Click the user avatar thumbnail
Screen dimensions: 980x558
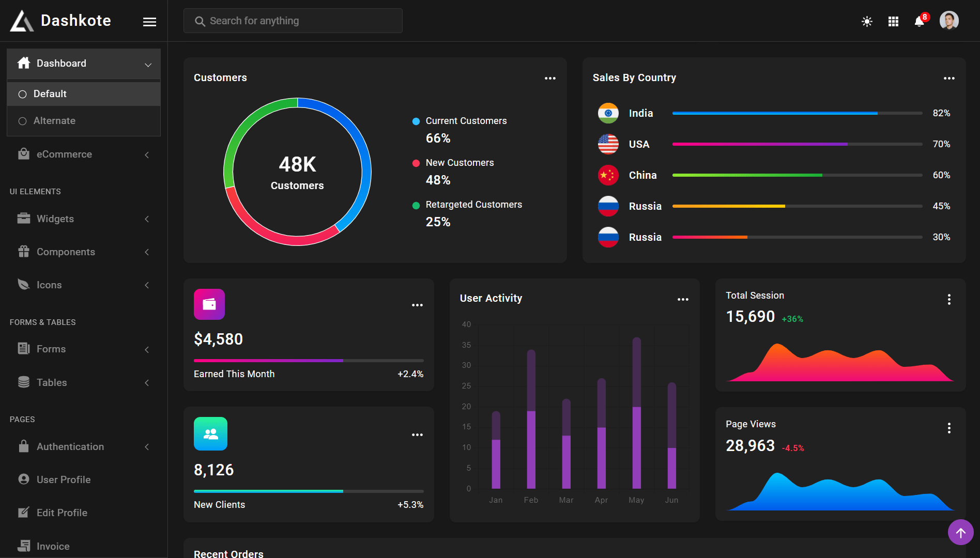[948, 21]
